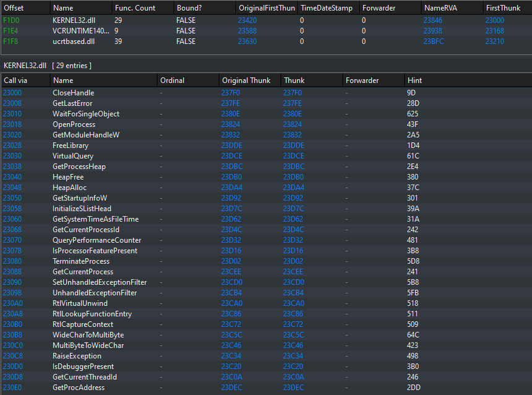532x395 pixels.
Task: Select the KERNEL32.dll import row
Action: [x=74, y=20]
